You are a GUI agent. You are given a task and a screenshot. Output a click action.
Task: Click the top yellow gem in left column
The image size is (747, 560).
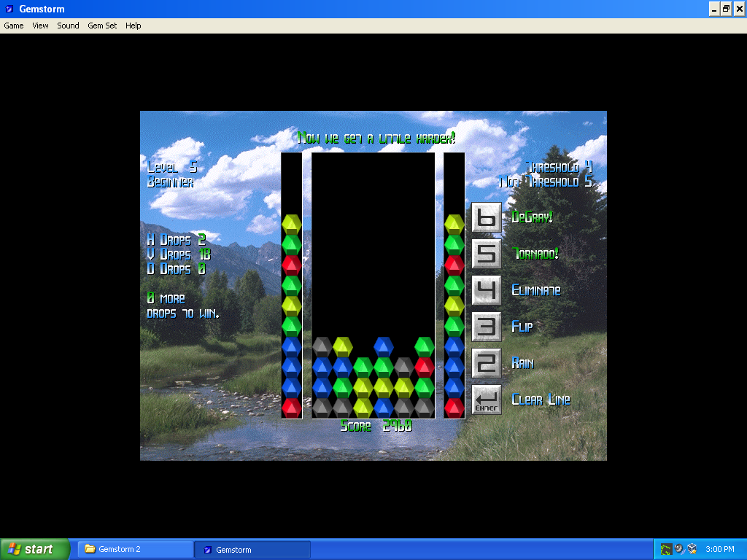point(292,224)
